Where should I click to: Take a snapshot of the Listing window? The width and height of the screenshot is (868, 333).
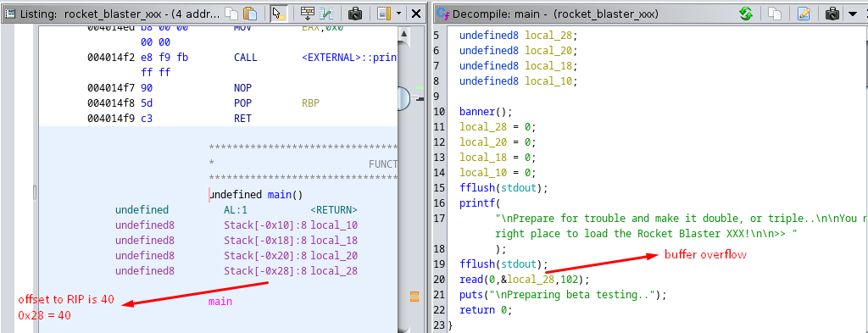pos(355,13)
